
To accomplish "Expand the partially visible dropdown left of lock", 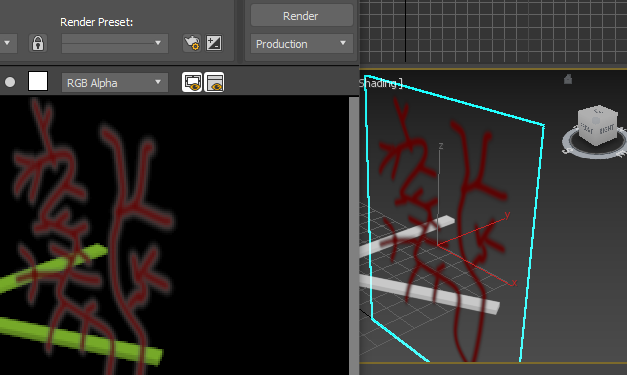I will [8, 43].
